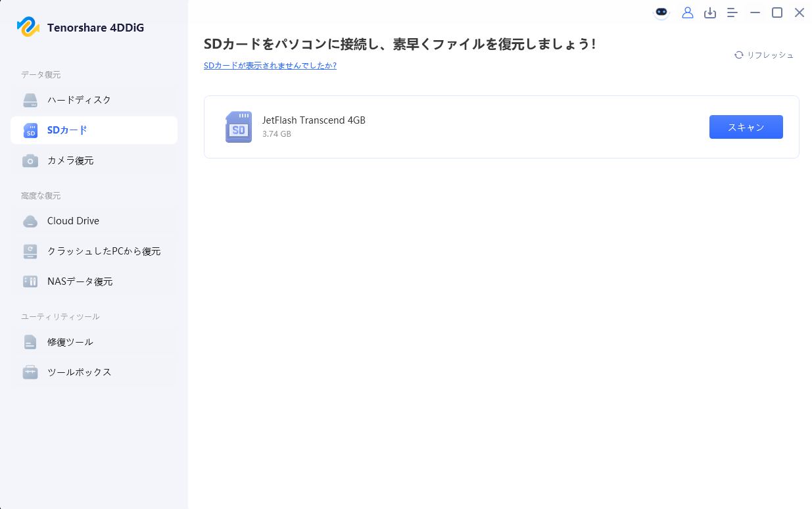Click the refresh circular arrow icon
This screenshot has width=812, height=509.
tap(739, 55)
